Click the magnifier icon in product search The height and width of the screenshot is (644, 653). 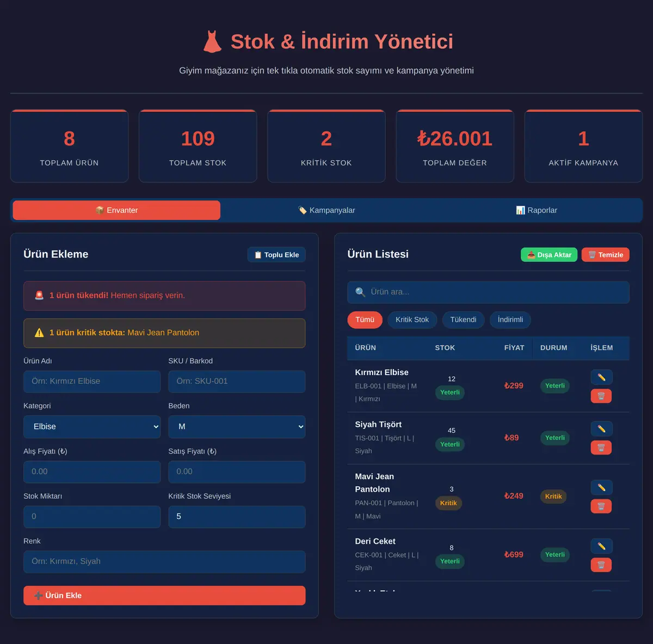[360, 292]
